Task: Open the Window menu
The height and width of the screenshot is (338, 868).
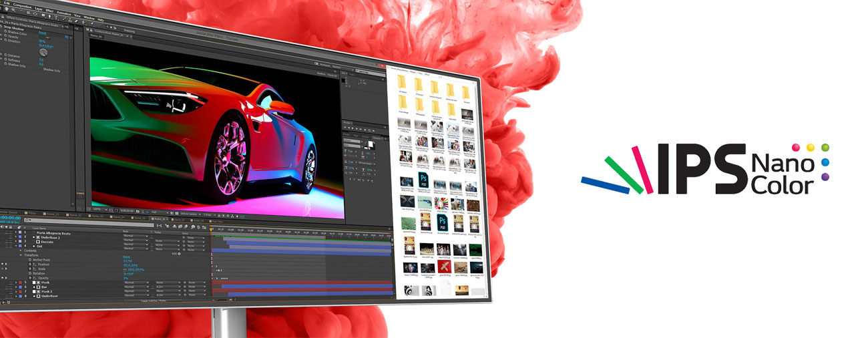Action: [x=89, y=17]
